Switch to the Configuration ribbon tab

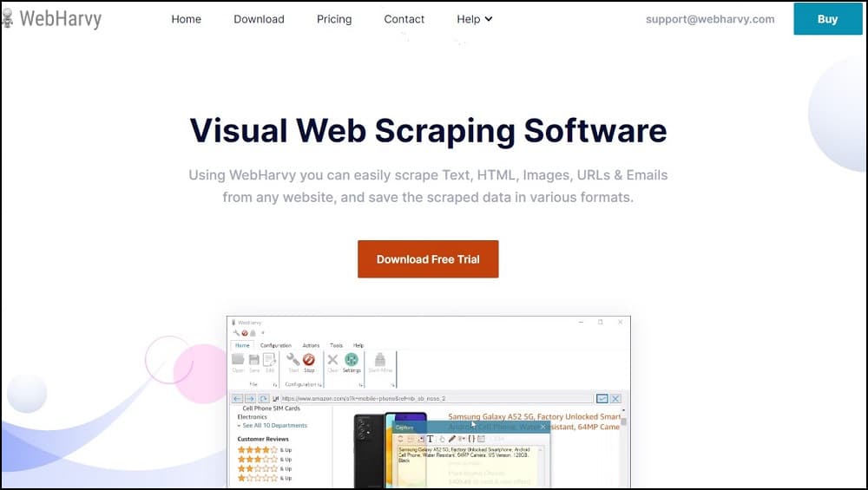[x=276, y=345]
